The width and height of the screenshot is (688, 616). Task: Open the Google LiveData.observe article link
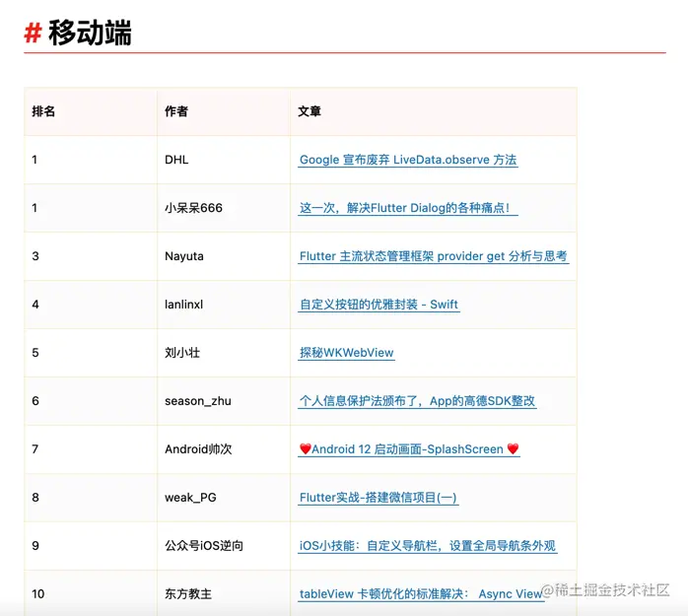(408, 160)
